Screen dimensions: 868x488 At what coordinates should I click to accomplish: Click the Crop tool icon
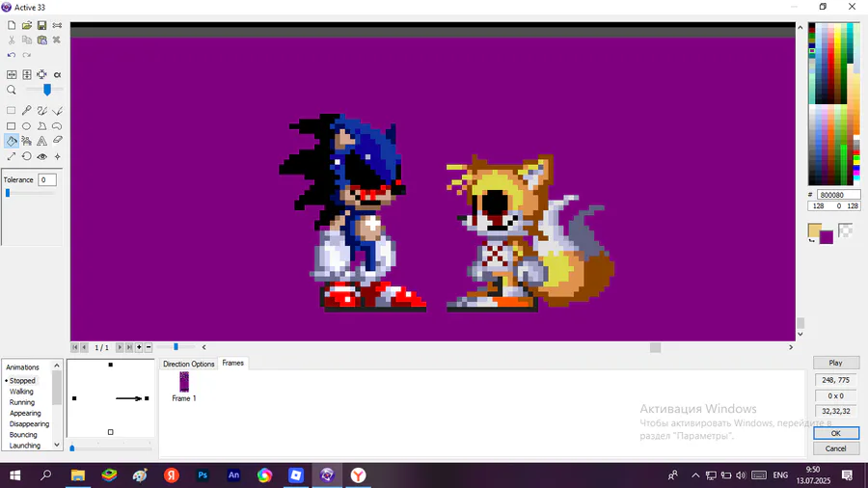[x=42, y=74]
